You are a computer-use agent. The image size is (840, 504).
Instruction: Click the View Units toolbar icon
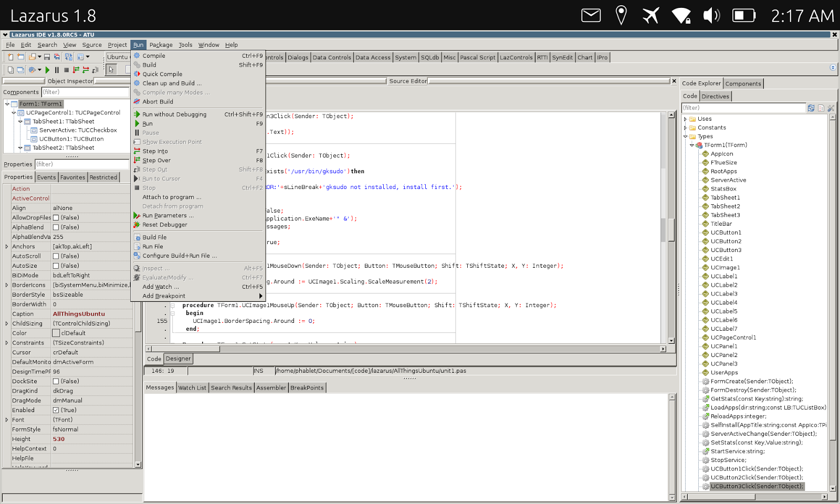pos(10,70)
